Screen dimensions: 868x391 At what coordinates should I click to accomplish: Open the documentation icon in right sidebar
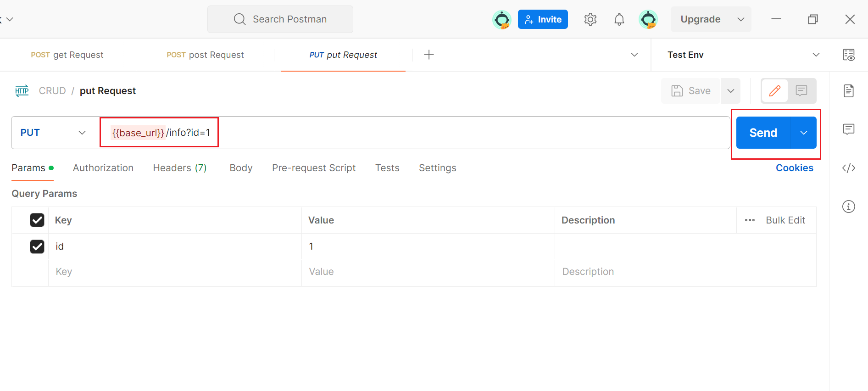pos(849,91)
